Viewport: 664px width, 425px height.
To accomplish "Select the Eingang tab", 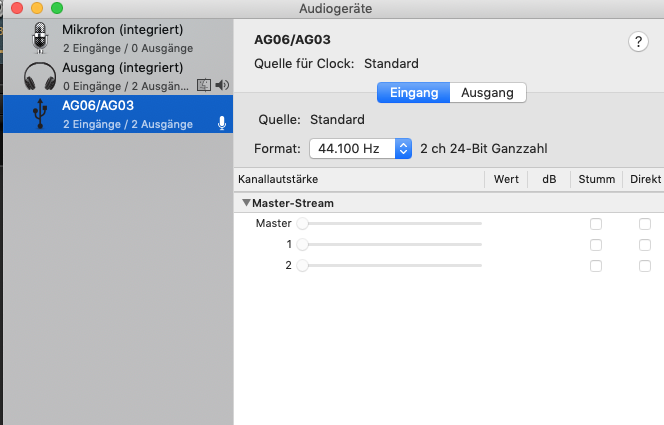I will point(414,93).
